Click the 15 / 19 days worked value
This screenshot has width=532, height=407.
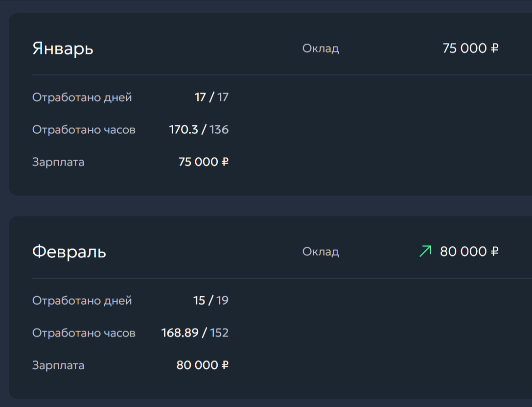tap(211, 301)
